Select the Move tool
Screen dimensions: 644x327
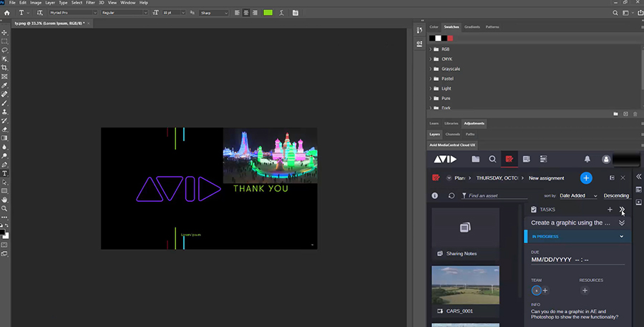[x=4, y=32]
